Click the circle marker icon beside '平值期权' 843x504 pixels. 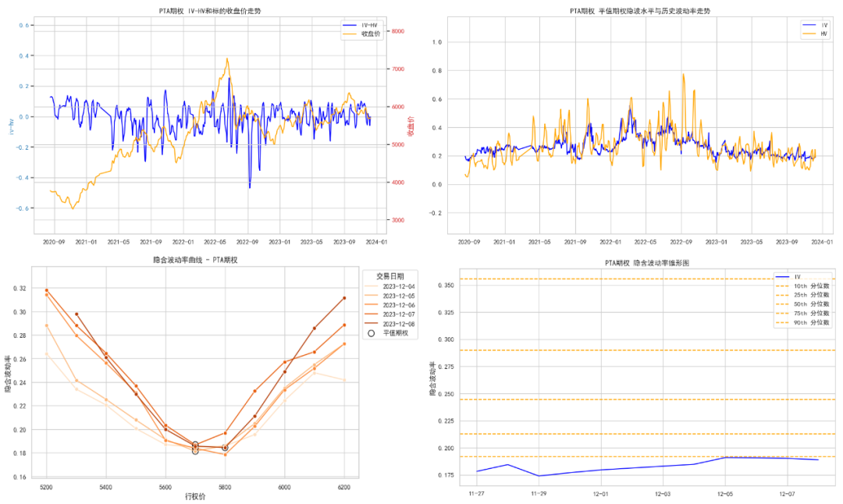[371, 333]
